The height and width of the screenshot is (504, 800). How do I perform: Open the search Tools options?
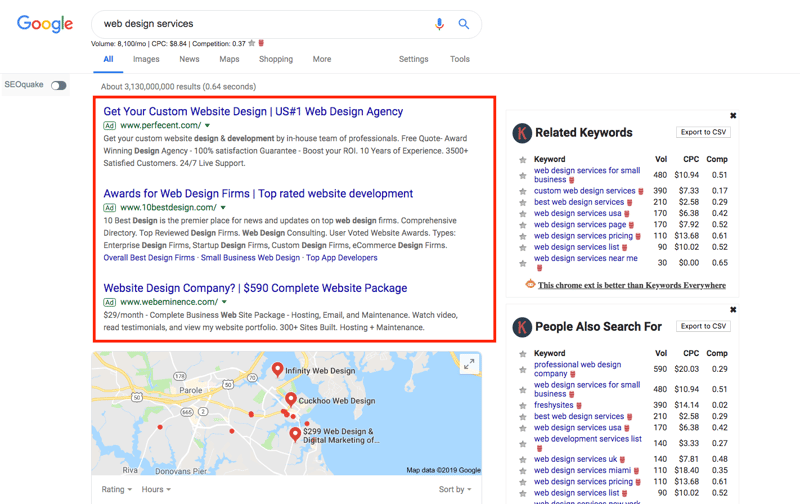(x=460, y=59)
